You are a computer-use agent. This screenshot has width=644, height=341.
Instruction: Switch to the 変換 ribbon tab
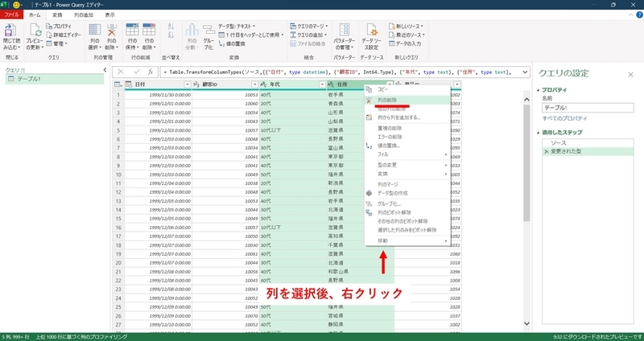(x=57, y=14)
